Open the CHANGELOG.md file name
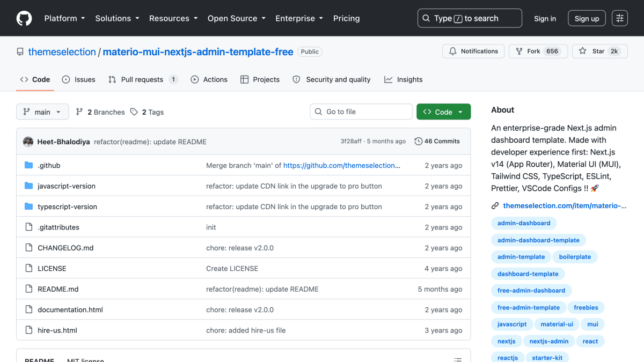 (x=65, y=248)
